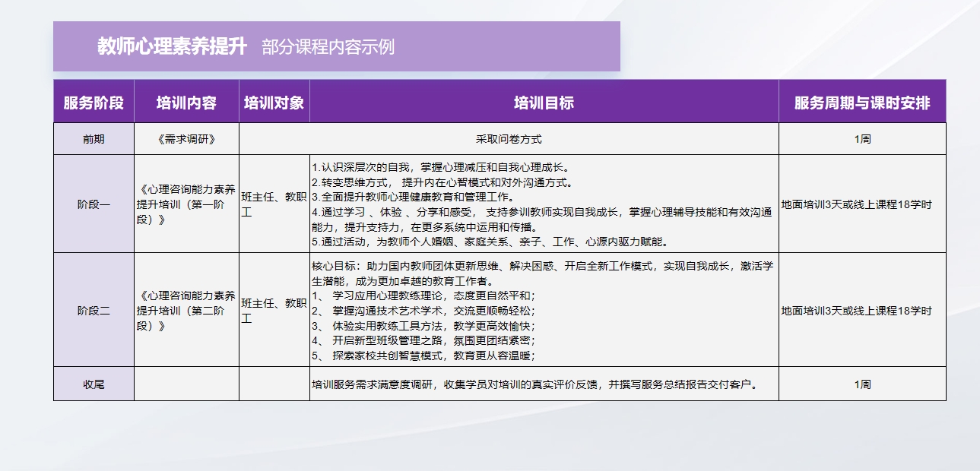980x471 pixels.
Task: Click the line 认识深层次的自我
Action: 442,166
